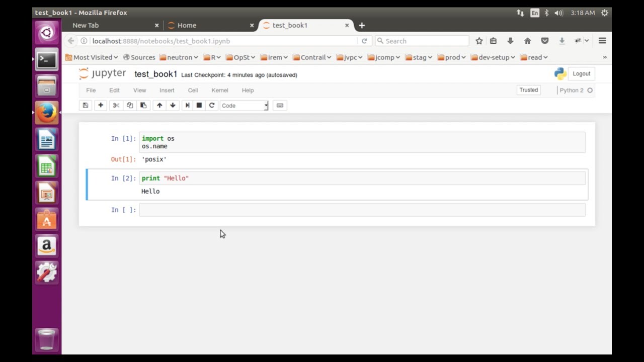Expand neutron bookmarks folder
The height and width of the screenshot is (362, 644).
click(179, 57)
